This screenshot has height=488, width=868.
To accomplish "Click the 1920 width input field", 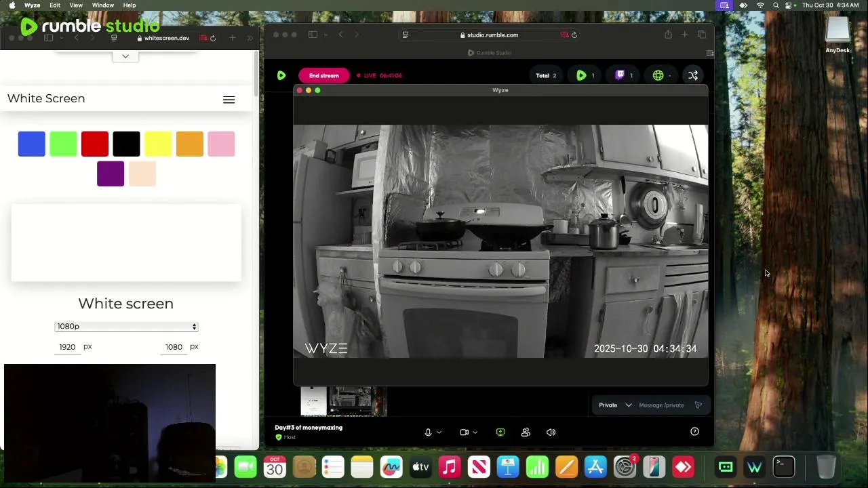I will click(x=67, y=347).
